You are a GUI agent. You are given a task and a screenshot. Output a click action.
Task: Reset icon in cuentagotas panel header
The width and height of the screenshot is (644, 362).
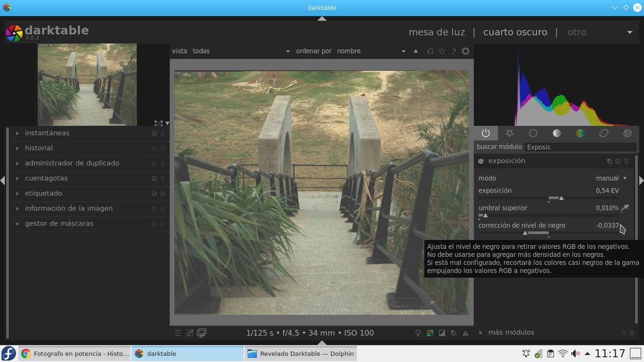(154, 179)
